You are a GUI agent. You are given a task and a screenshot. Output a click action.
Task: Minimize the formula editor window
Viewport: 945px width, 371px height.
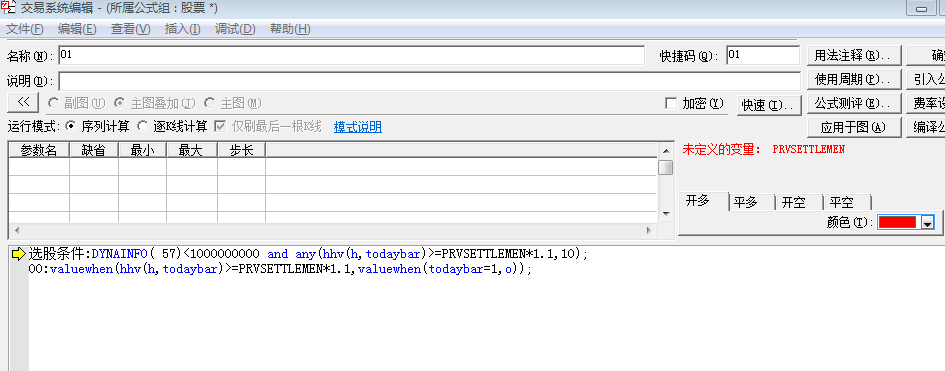921,8
